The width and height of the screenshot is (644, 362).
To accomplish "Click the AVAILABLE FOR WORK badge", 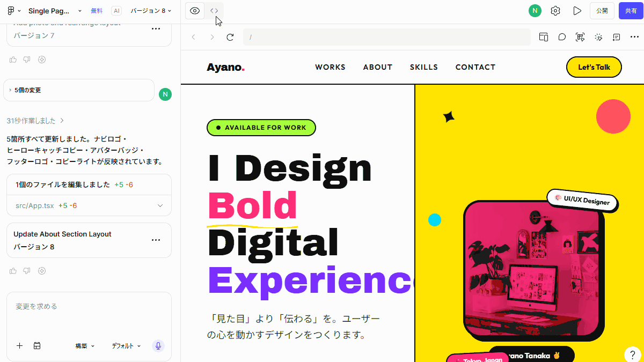I will 261,128.
